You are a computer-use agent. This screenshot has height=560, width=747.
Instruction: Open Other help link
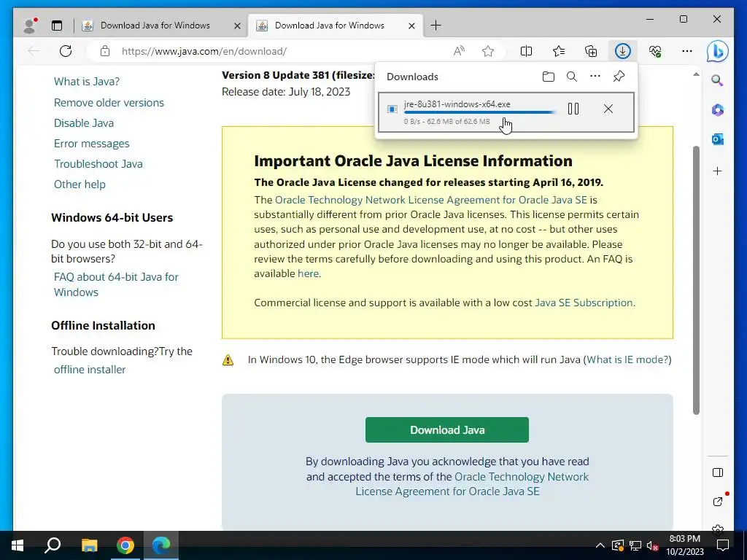[x=80, y=184]
